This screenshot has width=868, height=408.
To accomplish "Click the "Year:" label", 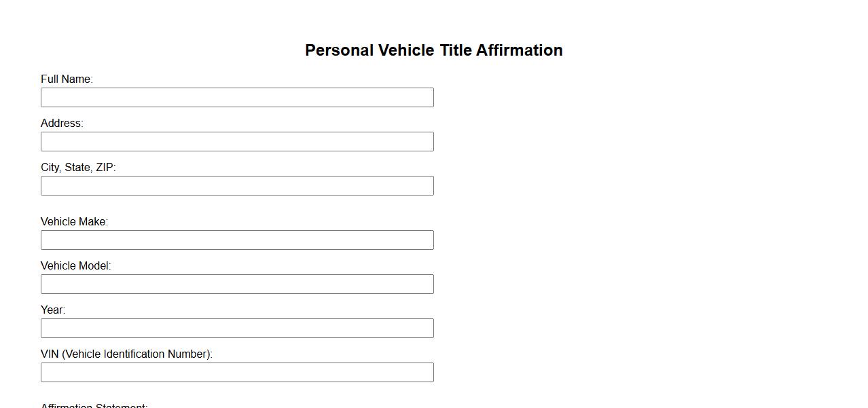I will 53,310.
